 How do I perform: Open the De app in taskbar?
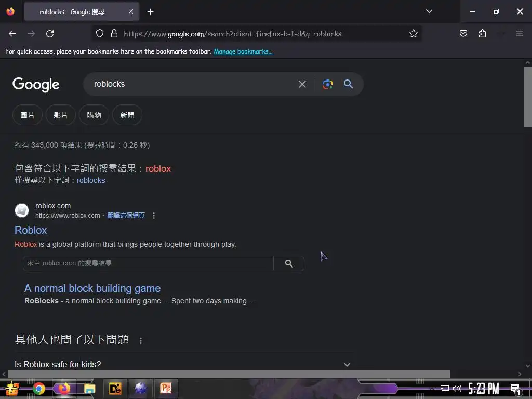(115, 389)
